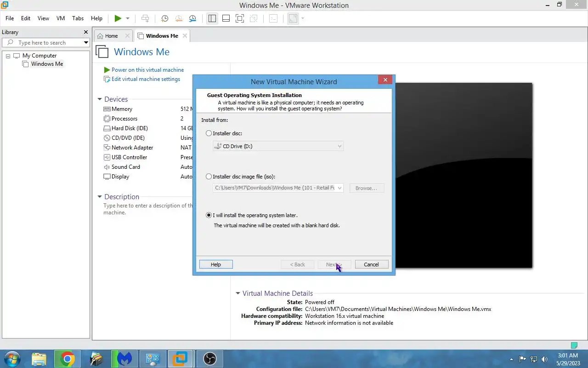Click the Stretch Guest toolbar icon
Screen dimensions: 588x368
[293, 18]
